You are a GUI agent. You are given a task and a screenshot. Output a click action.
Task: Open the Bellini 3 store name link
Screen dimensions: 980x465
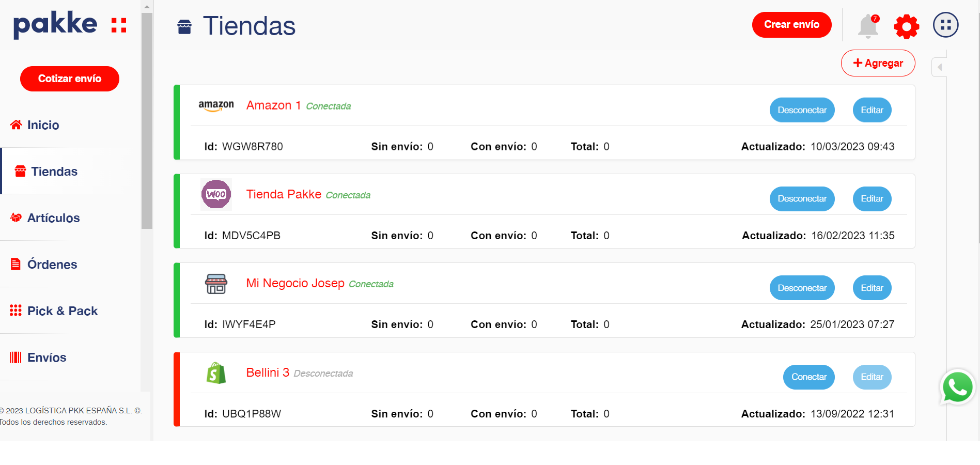coord(268,373)
